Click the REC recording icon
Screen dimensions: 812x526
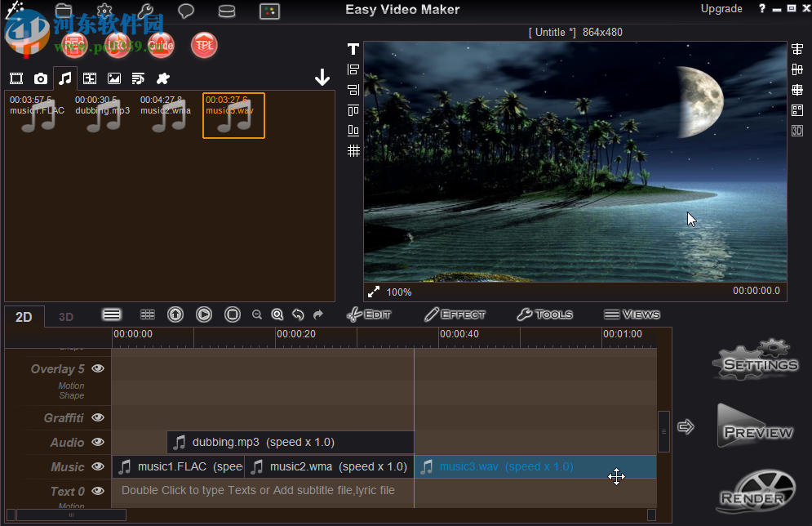coord(73,45)
